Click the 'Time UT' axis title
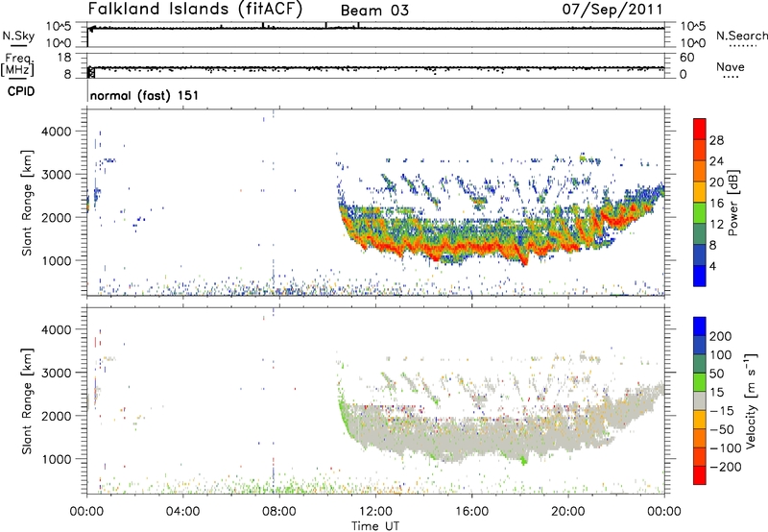 point(375,525)
